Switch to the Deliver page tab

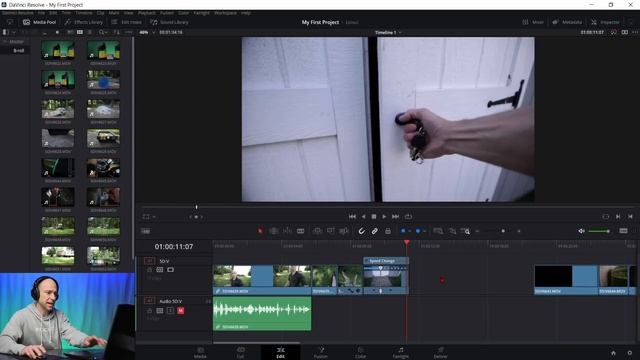click(440, 353)
